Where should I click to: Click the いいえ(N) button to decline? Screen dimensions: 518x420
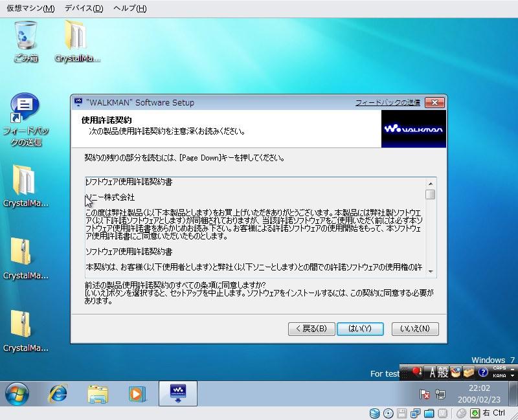(x=415, y=329)
